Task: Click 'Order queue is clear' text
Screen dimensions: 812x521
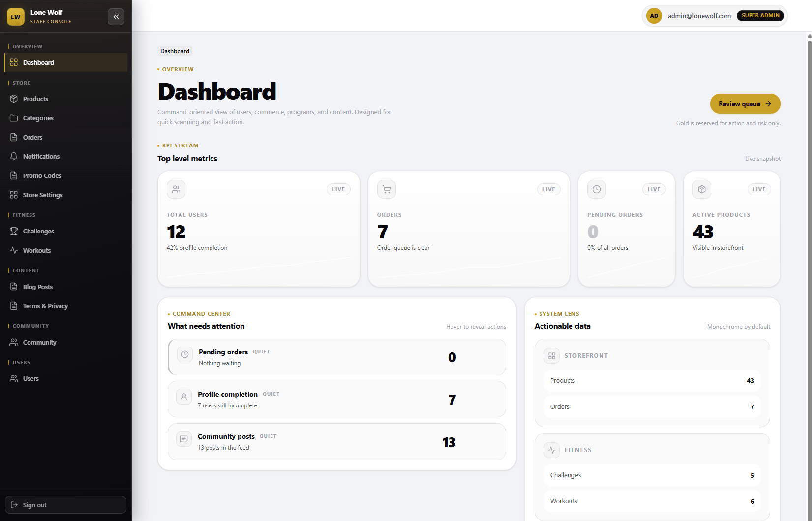Action: coord(403,248)
